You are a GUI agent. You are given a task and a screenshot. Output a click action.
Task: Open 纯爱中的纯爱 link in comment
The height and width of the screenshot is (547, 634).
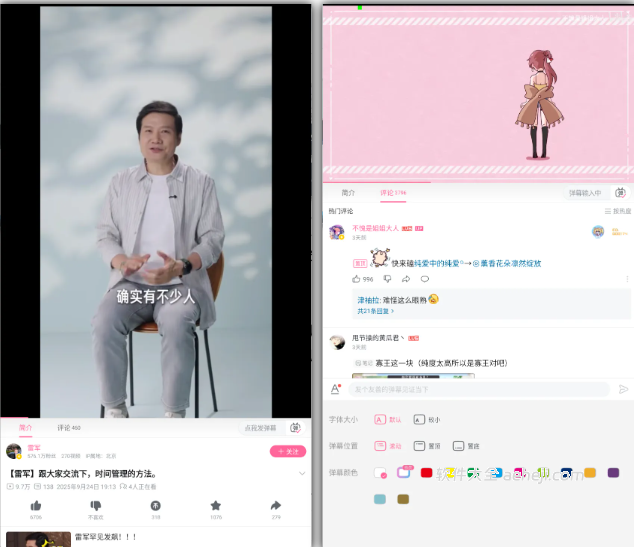pyautogui.click(x=438, y=263)
